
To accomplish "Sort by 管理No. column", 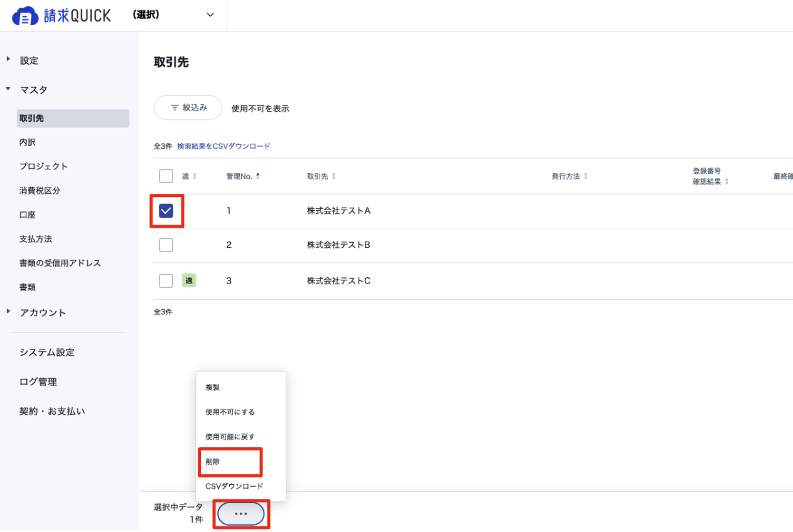I will 242,177.
